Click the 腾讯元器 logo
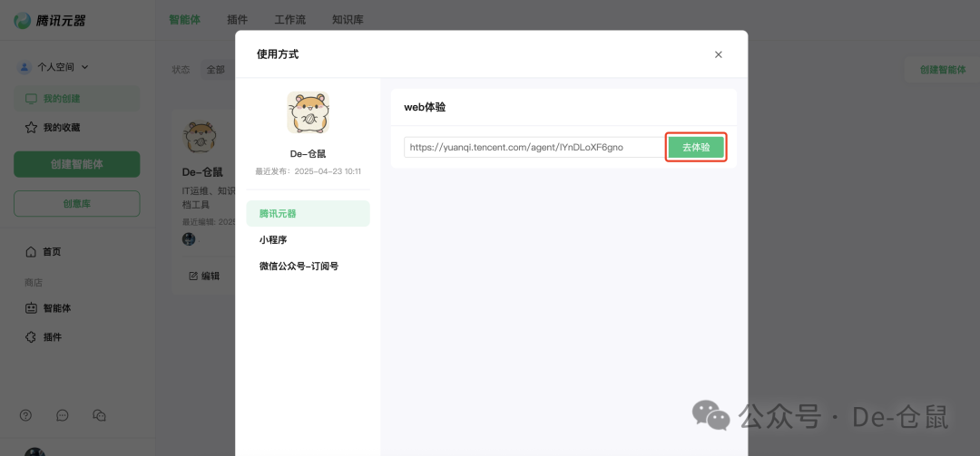Screen dimensions: 980x456 pos(50,20)
